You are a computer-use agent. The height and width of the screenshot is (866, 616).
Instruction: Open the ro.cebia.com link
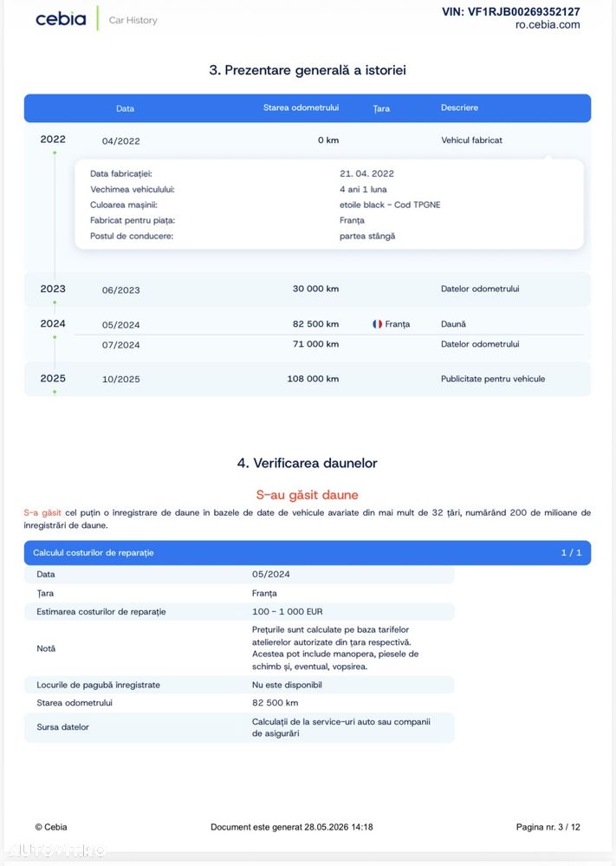[548, 25]
